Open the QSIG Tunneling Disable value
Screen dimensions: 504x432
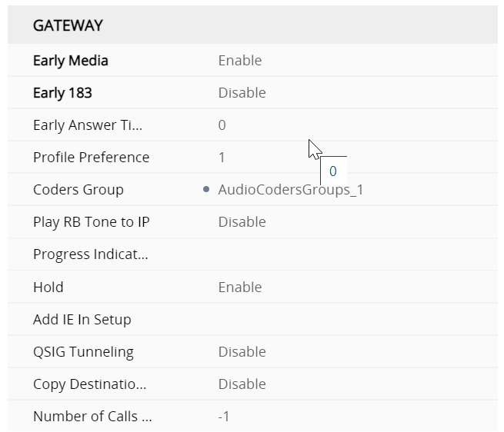tap(242, 352)
